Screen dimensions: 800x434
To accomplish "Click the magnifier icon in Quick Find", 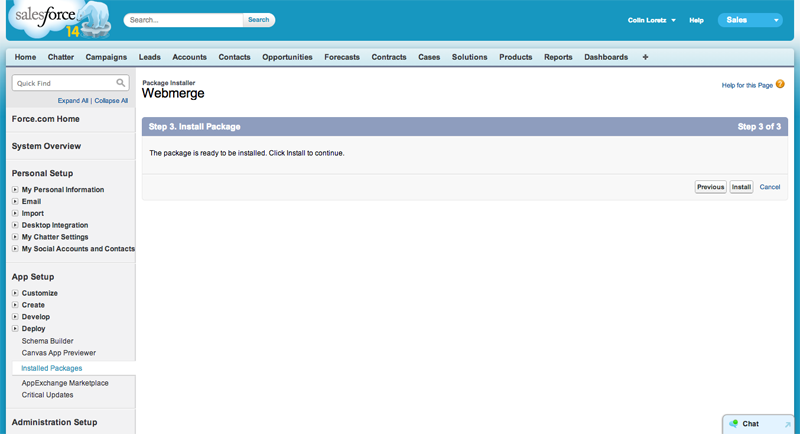I will tap(120, 83).
